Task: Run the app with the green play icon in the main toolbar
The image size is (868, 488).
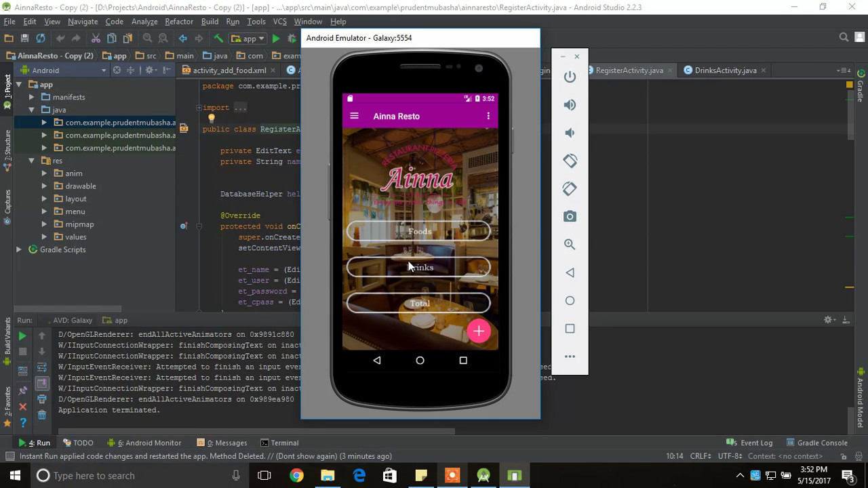Action: click(x=276, y=39)
